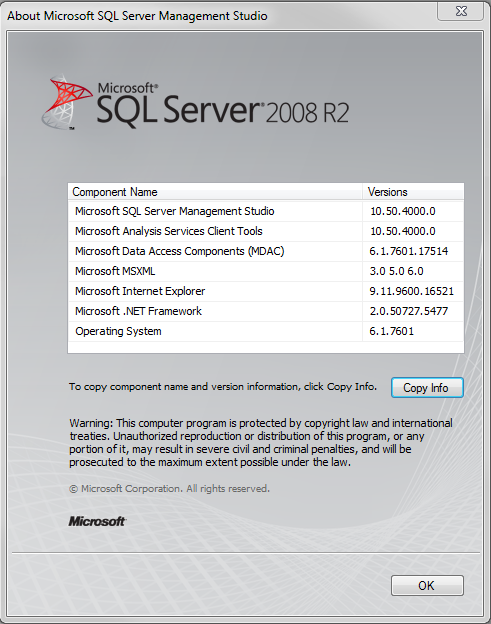Click Internet Explorer version 9.11.9600.16521

coord(411,291)
